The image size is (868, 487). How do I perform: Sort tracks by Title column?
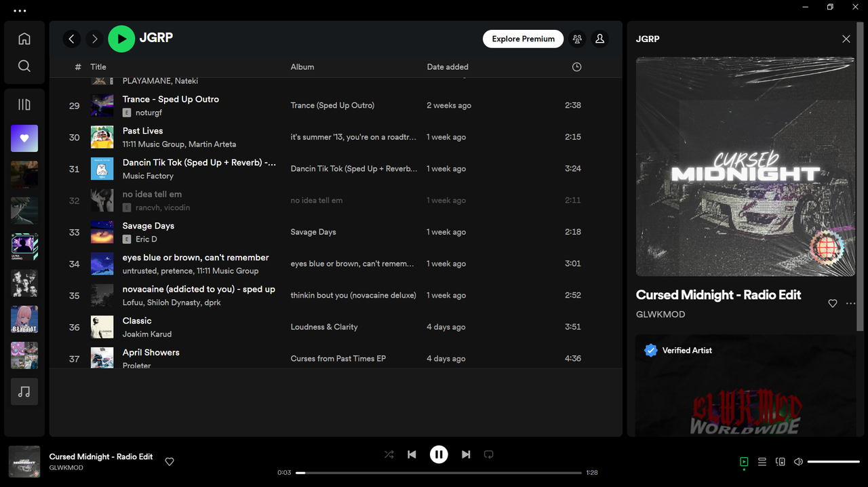(x=98, y=66)
